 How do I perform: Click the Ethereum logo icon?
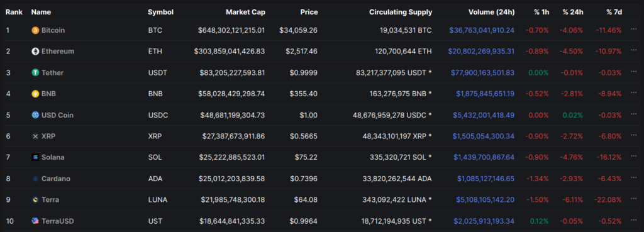point(35,52)
